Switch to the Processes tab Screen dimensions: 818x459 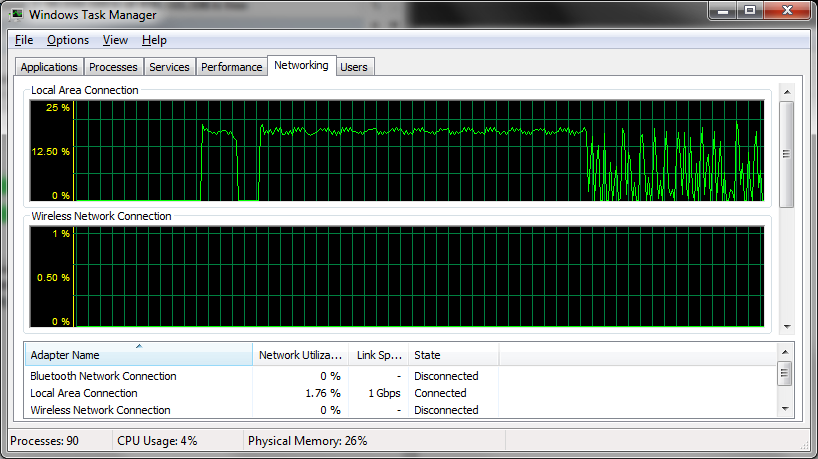pos(113,67)
